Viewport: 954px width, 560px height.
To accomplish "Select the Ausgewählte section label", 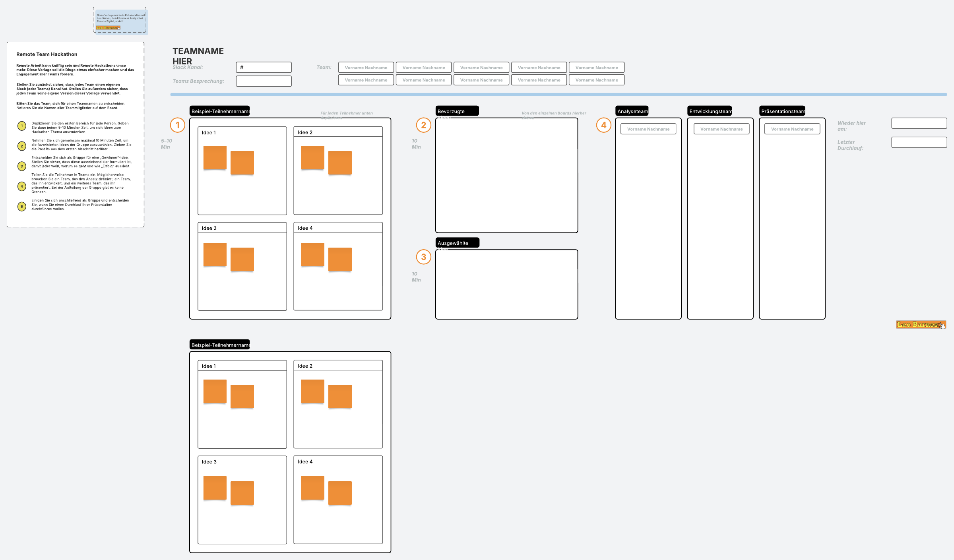I will click(x=457, y=243).
